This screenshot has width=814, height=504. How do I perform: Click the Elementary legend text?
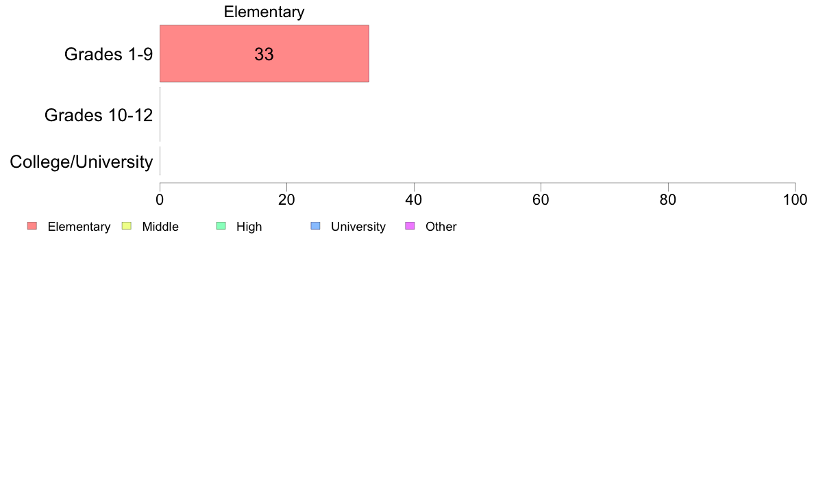click(x=79, y=227)
